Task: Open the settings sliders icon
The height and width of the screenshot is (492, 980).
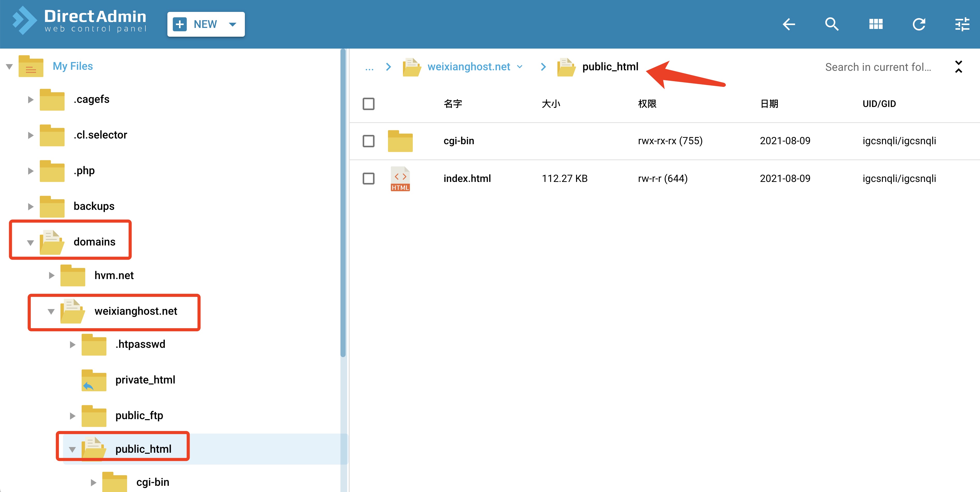Action: (x=962, y=24)
